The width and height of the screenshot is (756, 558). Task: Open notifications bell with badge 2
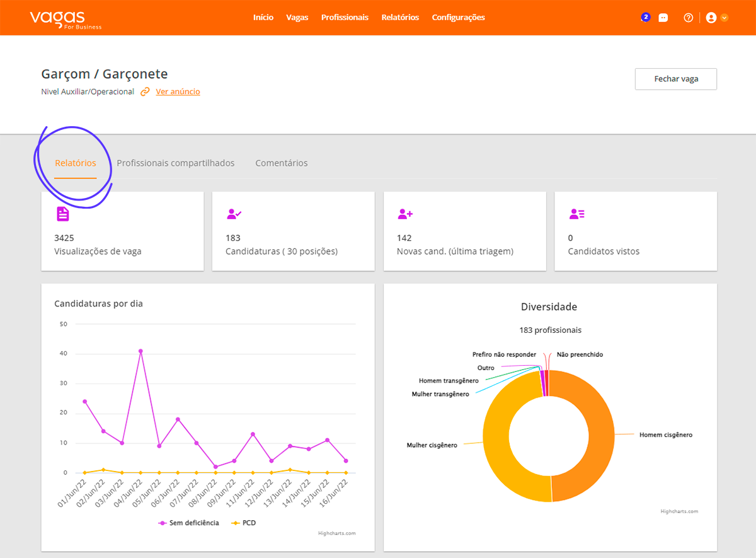[645, 17]
